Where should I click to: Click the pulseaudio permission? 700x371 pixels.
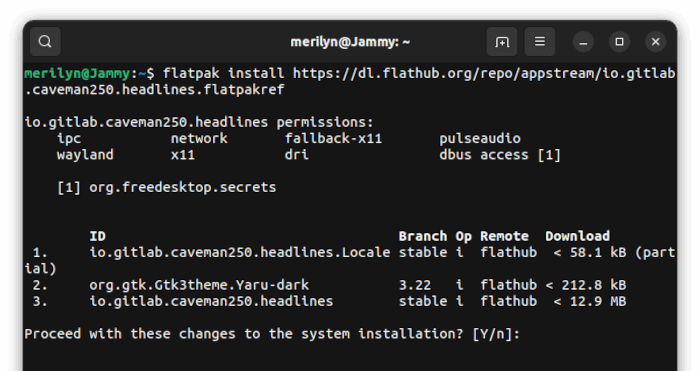click(x=480, y=139)
